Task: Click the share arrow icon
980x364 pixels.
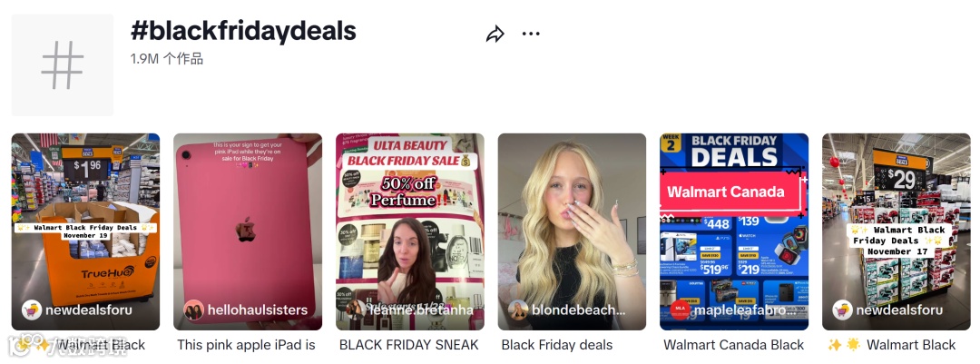Action: coord(495,34)
